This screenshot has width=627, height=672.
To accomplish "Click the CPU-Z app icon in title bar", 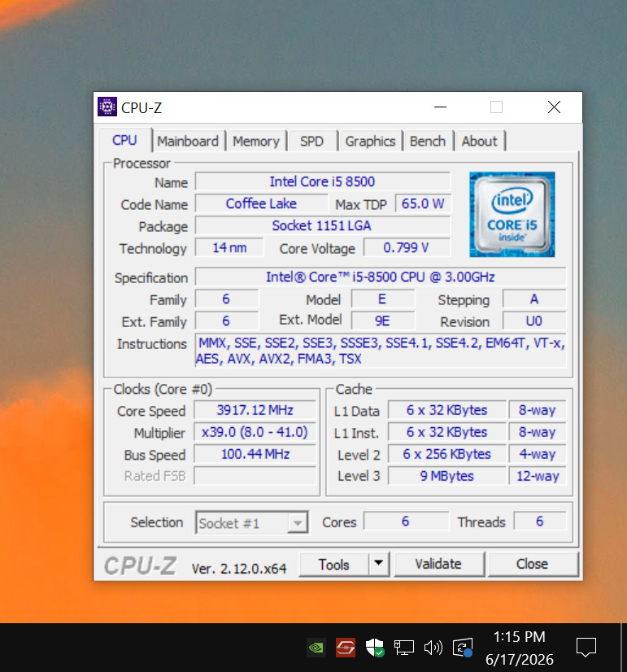I will point(107,107).
